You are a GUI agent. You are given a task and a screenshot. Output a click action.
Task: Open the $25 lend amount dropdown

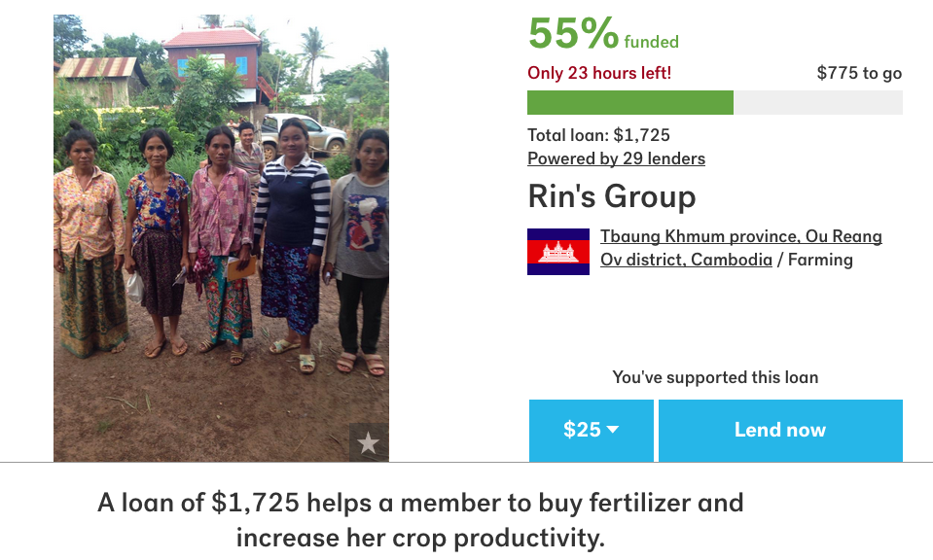pyautogui.click(x=591, y=430)
